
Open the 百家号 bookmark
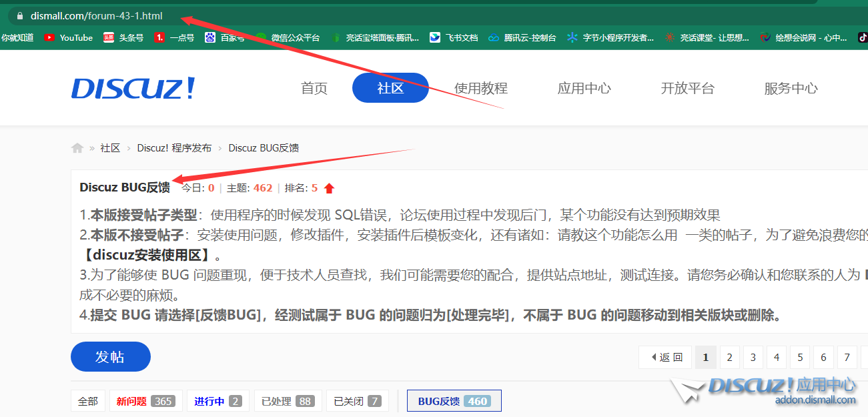(224, 38)
